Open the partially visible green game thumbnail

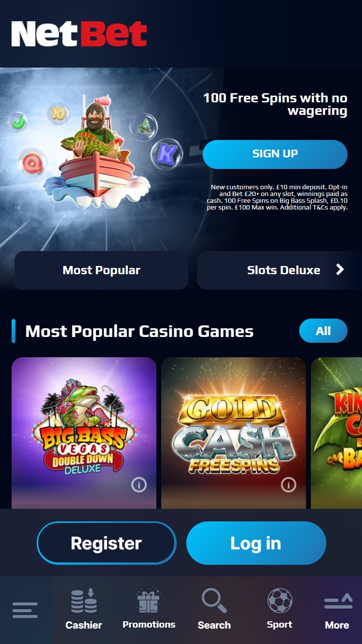click(x=336, y=433)
